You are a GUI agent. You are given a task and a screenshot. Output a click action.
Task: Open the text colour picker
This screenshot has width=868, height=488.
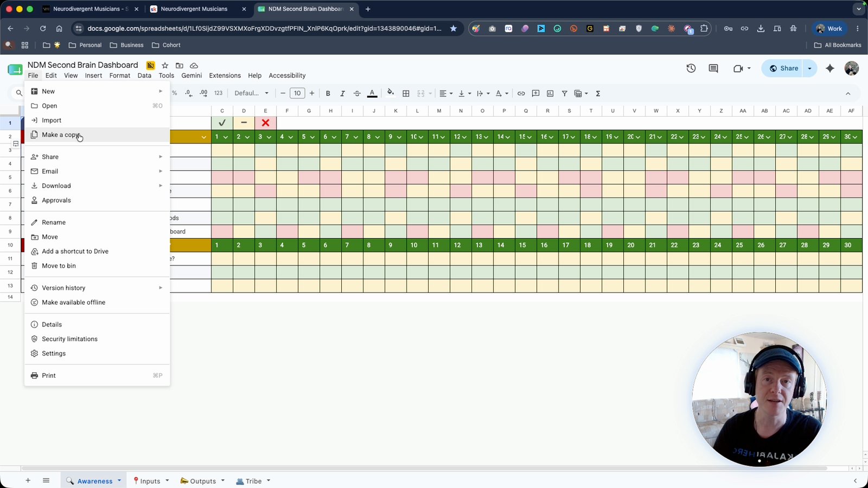point(372,93)
